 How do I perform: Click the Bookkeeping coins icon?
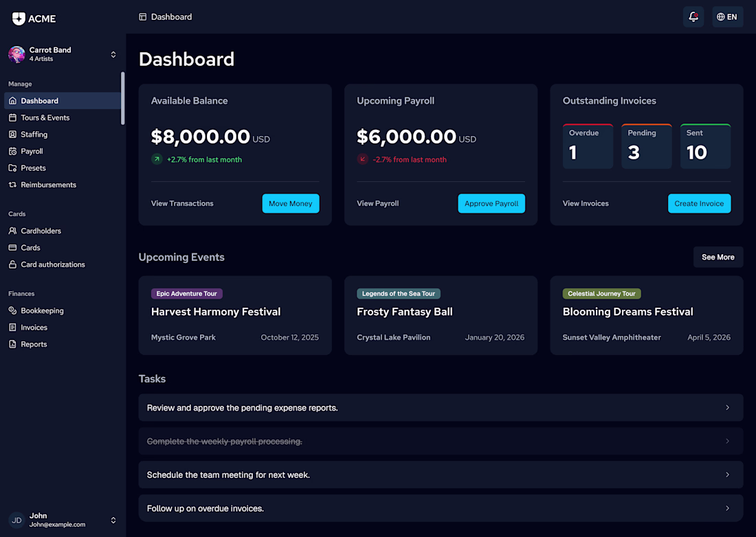tap(12, 310)
